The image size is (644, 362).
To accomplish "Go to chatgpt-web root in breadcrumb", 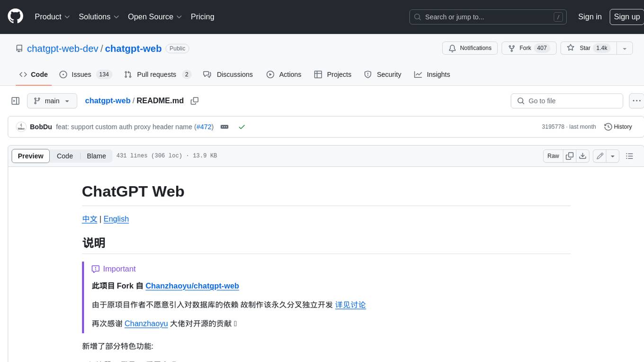I will [107, 100].
